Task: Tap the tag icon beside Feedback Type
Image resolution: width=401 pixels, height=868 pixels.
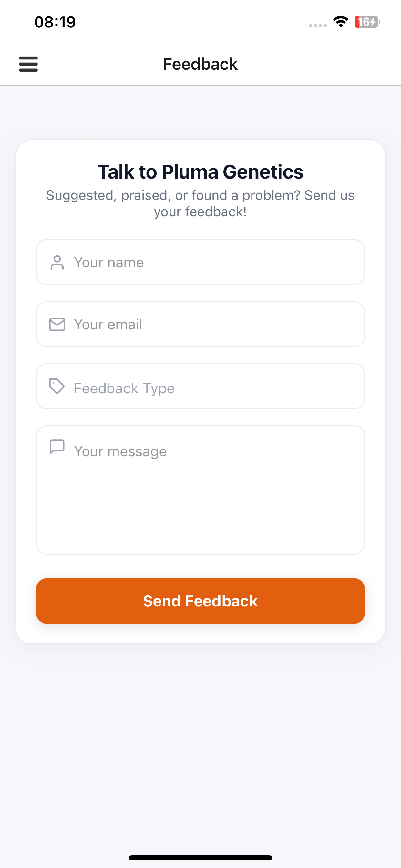Action: tap(57, 386)
